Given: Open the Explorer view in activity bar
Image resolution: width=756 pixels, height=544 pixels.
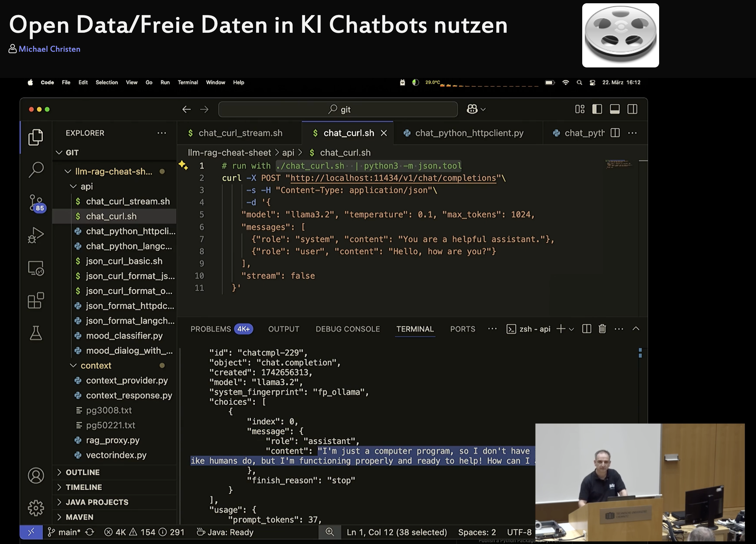Looking at the screenshot, I should coord(36,137).
